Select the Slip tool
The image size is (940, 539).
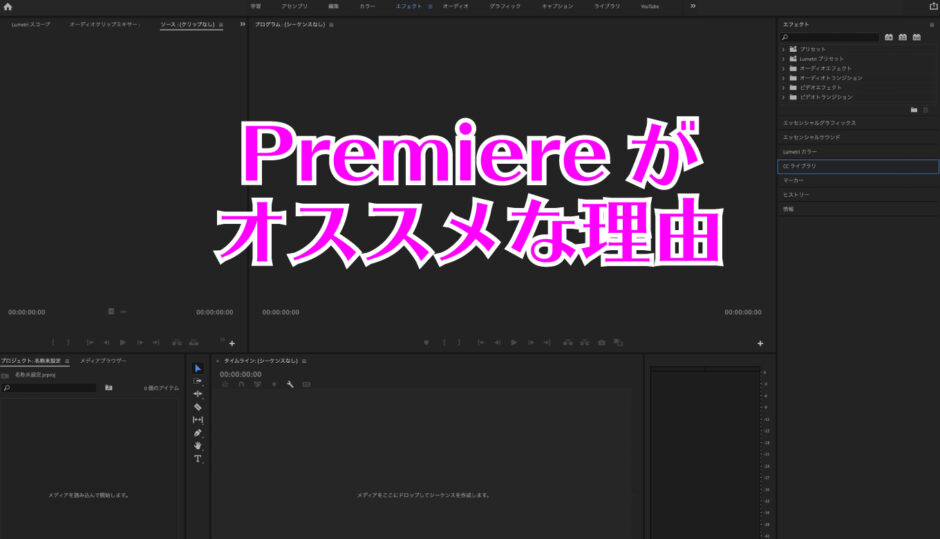(x=198, y=420)
